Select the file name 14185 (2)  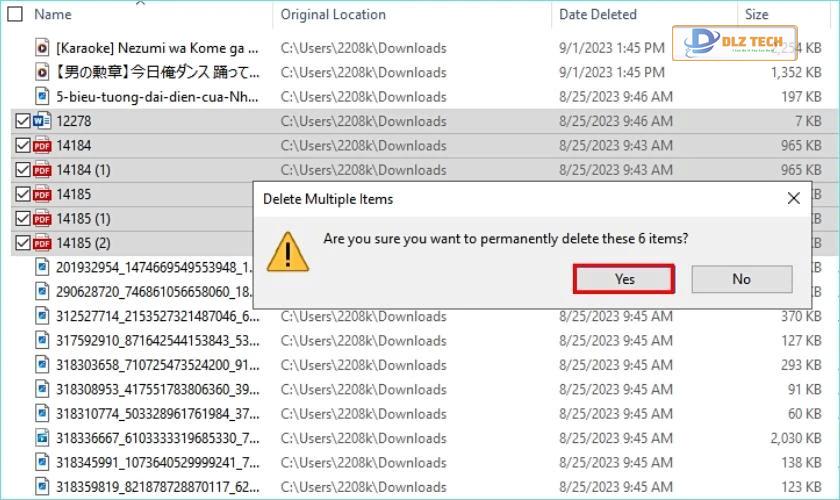(x=83, y=243)
